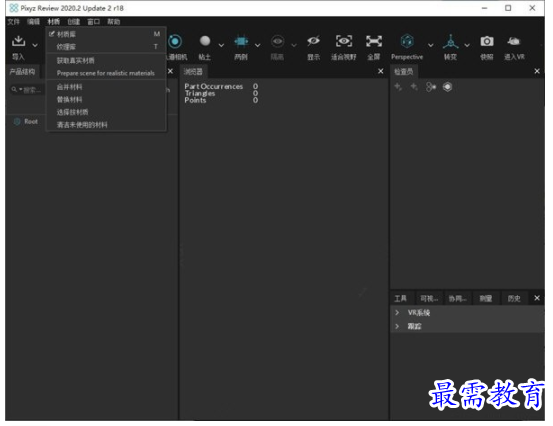Click the first sparkle-plus inspector icon
553x426 pixels.
click(x=398, y=86)
